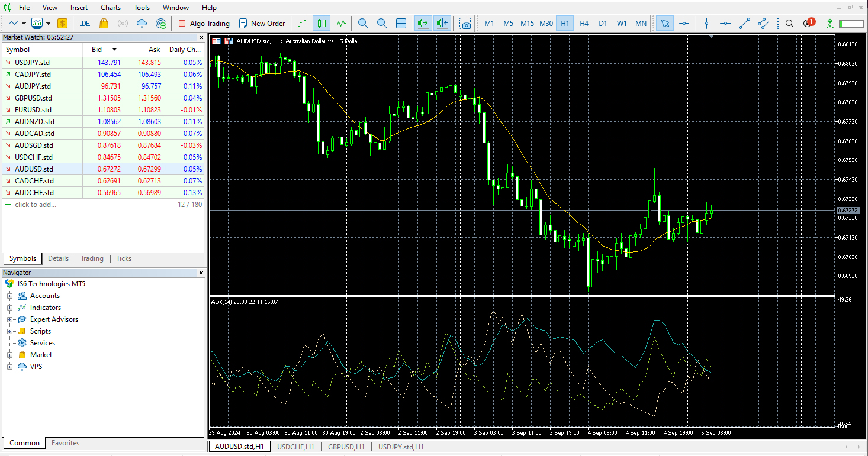Draw a vertical line on the chart
This screenshot has width=868, height=456.
706,24
